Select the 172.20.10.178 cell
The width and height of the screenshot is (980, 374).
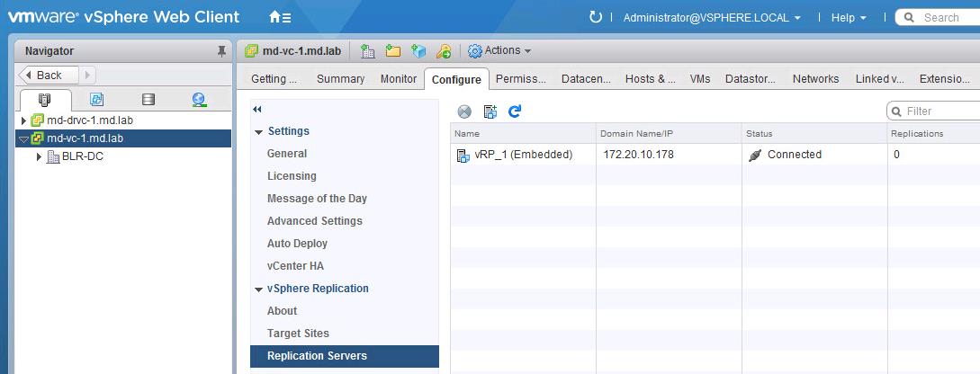pyautogui.click(x=669, y=155)
